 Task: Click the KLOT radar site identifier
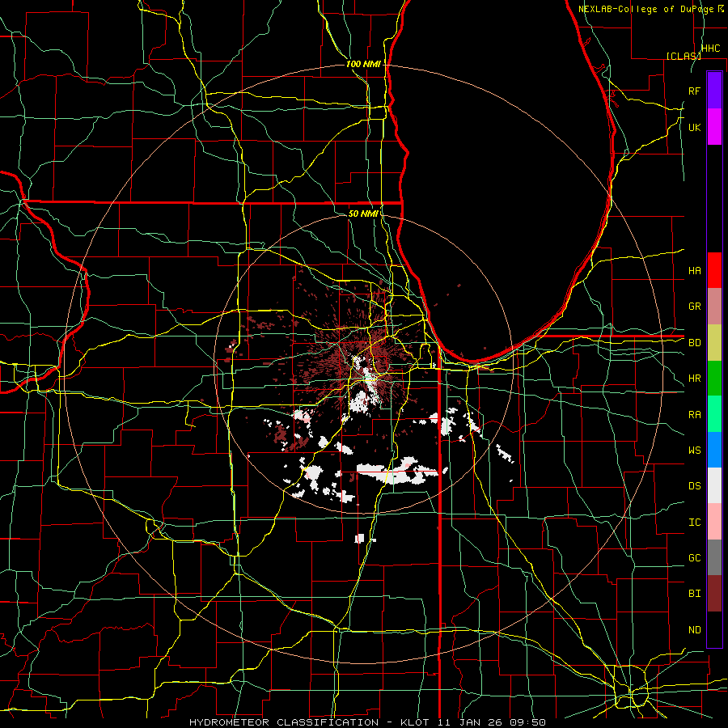[415, 722]
